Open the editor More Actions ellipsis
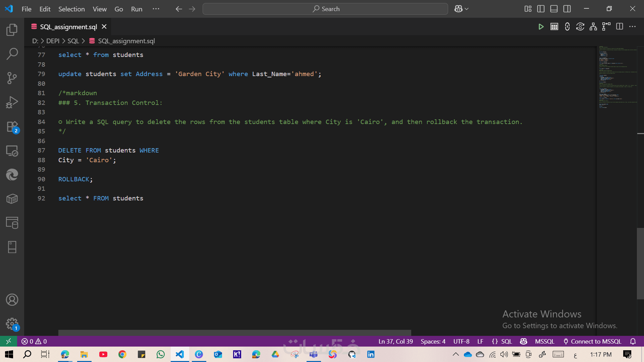The height and width of the screenshot is (362, 644). (x=632, y=27)
